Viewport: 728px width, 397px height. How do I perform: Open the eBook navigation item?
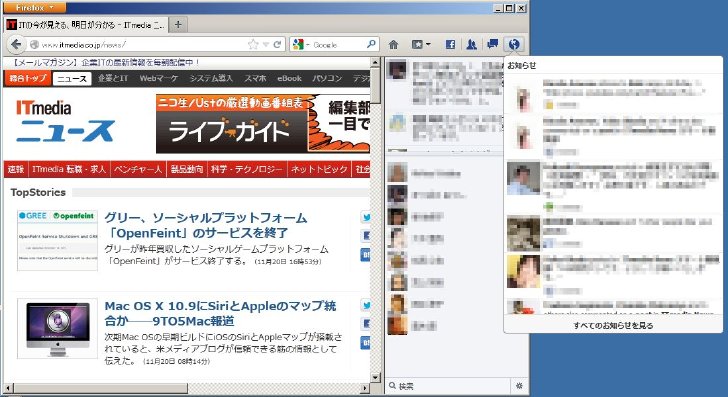(x=290, y=78)
